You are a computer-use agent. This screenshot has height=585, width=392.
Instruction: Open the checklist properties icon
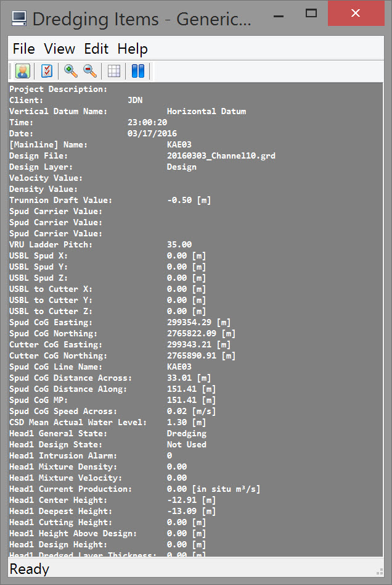(x=47, y=72)
